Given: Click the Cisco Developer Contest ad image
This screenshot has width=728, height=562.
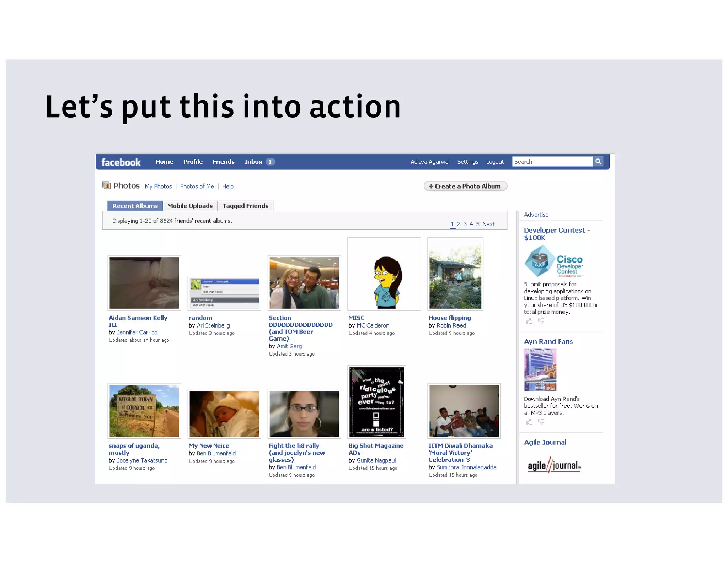Looking at the screenshot, I should (554, 262).
